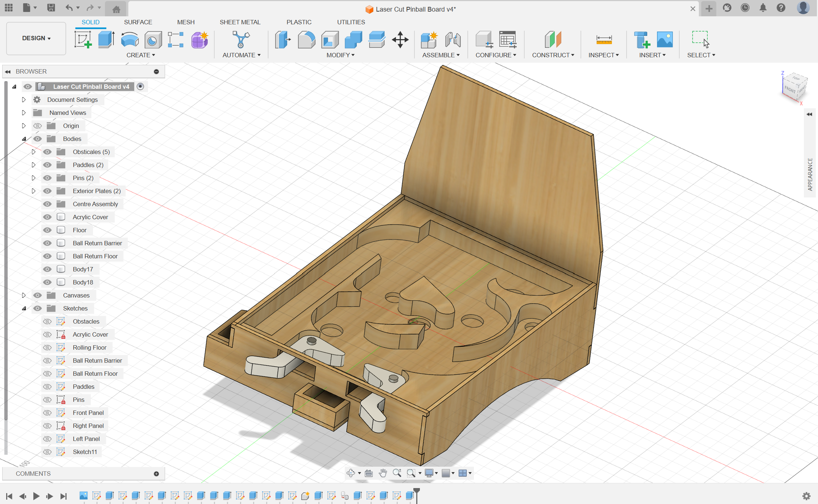Open the DESIGN workspace dropdown
The width and height of the screenshot is (818, 504).
click(x=36, y=38)
